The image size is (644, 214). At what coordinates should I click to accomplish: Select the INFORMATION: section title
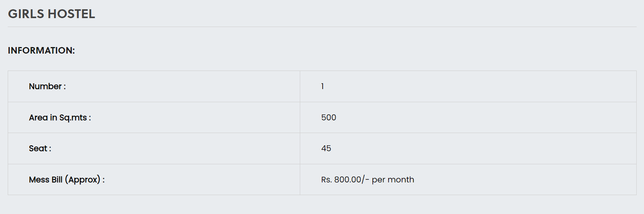pyautogui.click(x=41, y=51)
